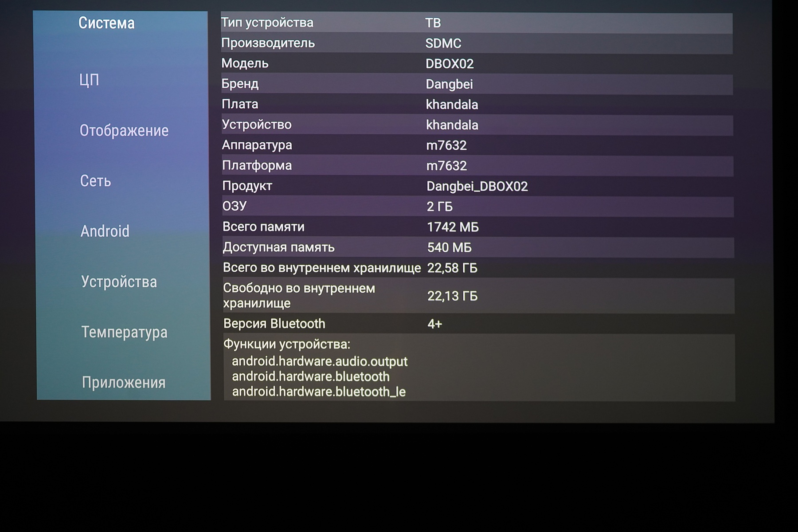Click the Устройство label

[257, 125]
